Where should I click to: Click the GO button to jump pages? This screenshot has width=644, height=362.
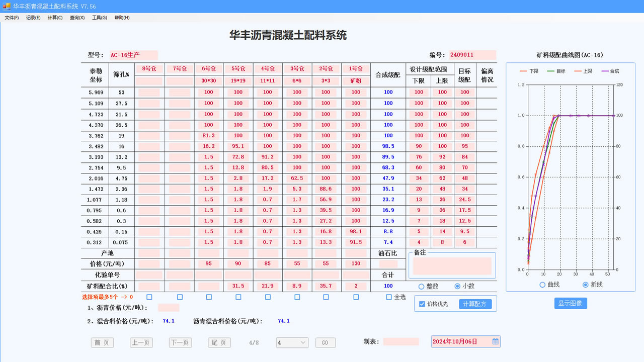(x=325, y=342)
